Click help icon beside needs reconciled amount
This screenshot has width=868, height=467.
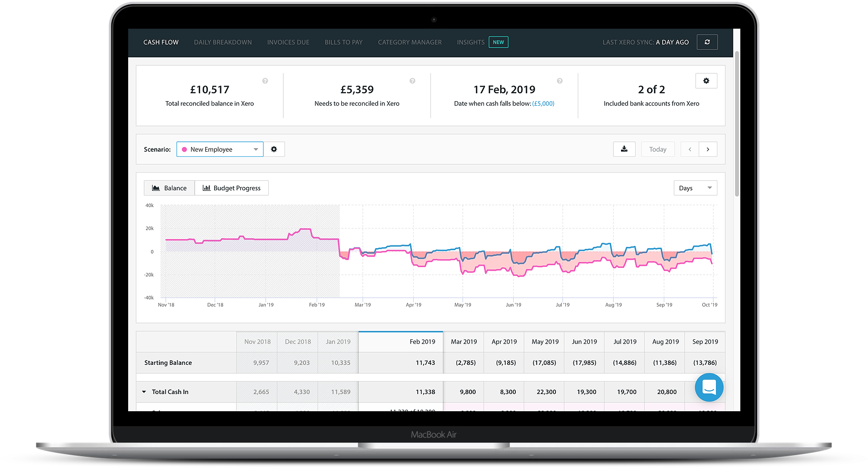(x=412, y=81)
